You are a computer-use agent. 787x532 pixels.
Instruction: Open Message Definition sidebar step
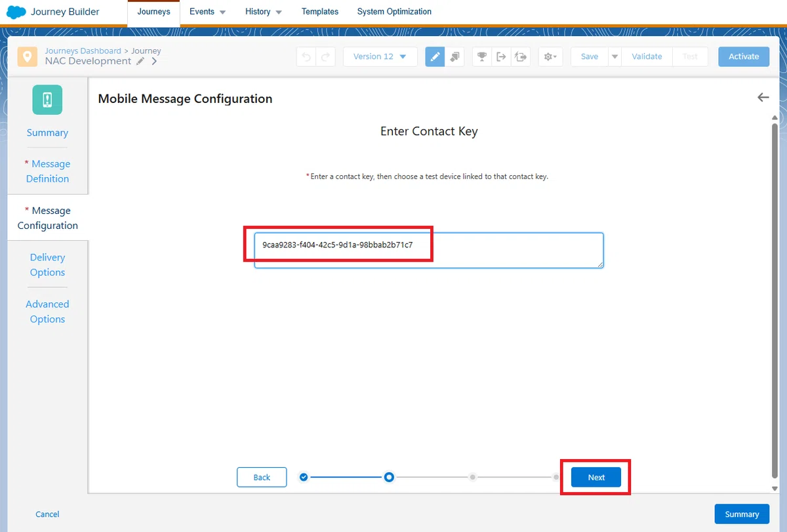point(47,171)
